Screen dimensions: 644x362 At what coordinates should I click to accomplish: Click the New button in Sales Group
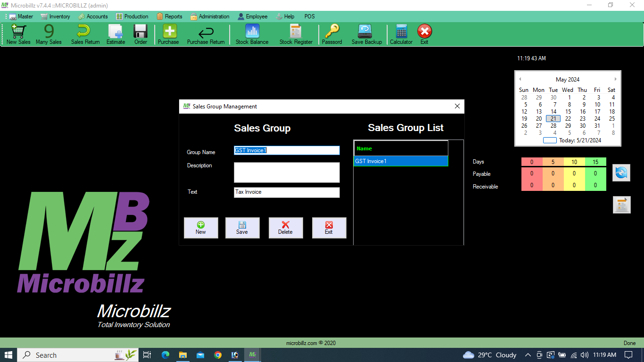201,228
